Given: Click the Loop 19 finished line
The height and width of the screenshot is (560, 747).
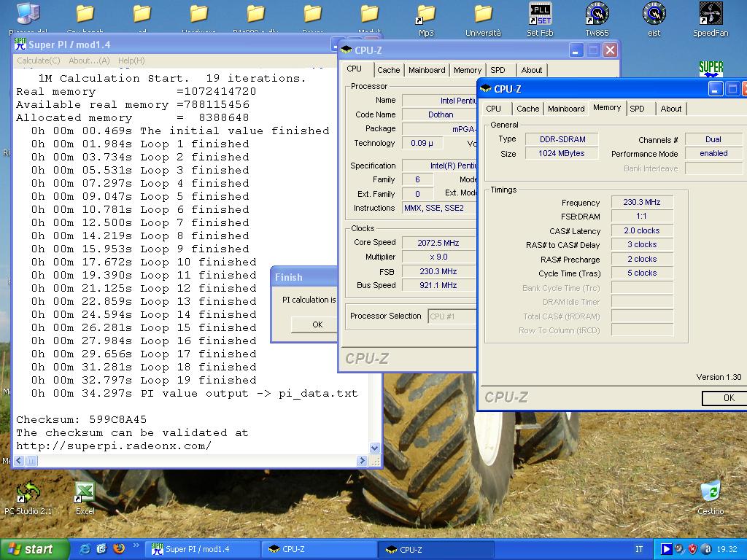Looking at the screenshot, I should (x=144, y=381).
